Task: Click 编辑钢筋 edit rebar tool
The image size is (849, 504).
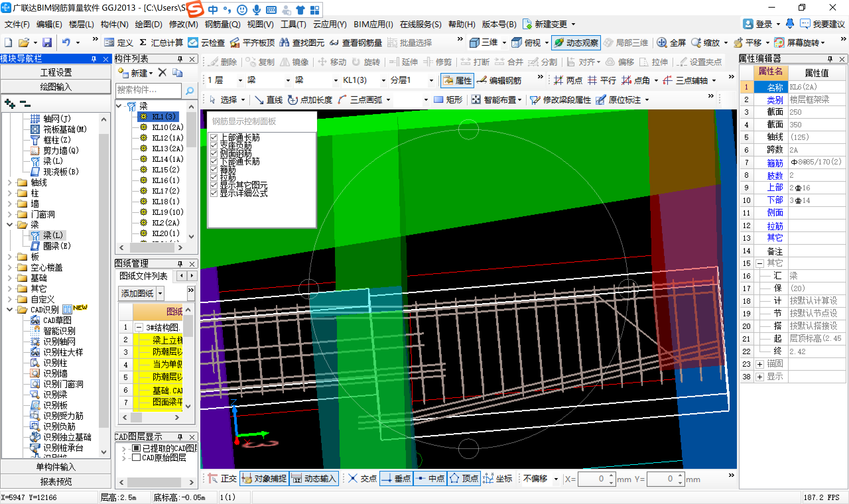Action: 499,81
